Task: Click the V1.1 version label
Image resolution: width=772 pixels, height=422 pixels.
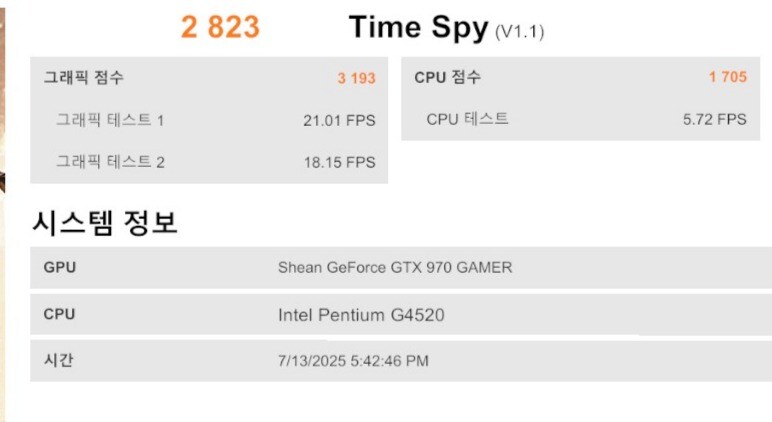Action: (519, 32)
